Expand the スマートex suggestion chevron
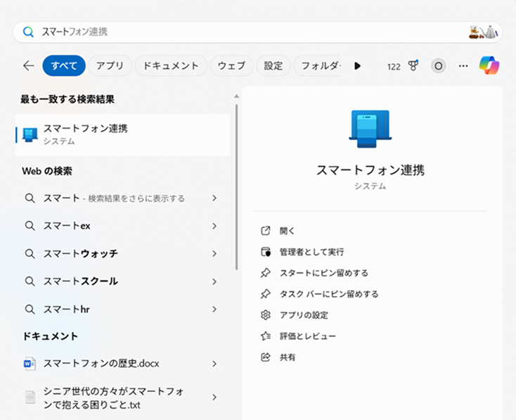This screenshot has height=420, width=516. [x=214, y=226]
